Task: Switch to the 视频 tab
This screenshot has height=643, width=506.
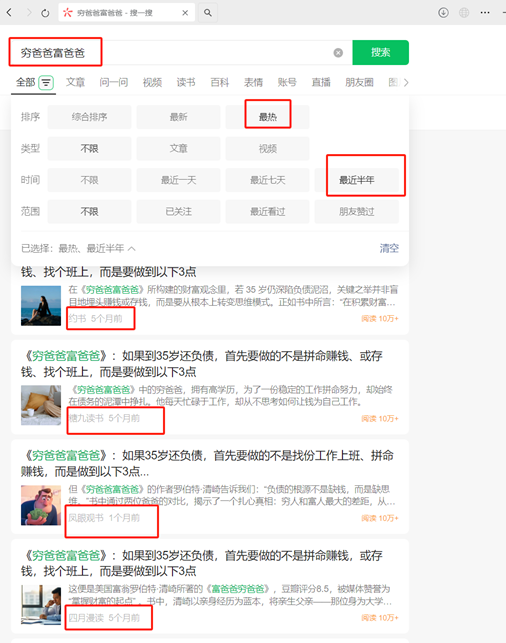Action: 152,82
